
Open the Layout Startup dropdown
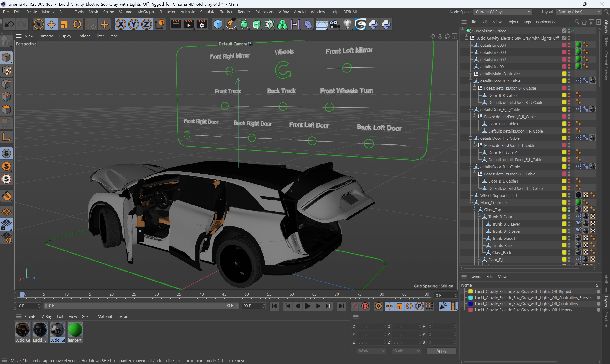(579, 12)
